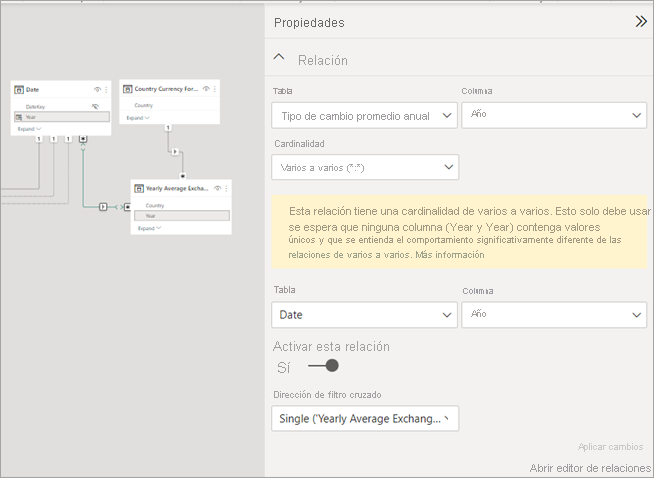This screenshot has width=654, height=478.
Task: Click Country Currency Format table icon
Action: [x=128, y=90]
